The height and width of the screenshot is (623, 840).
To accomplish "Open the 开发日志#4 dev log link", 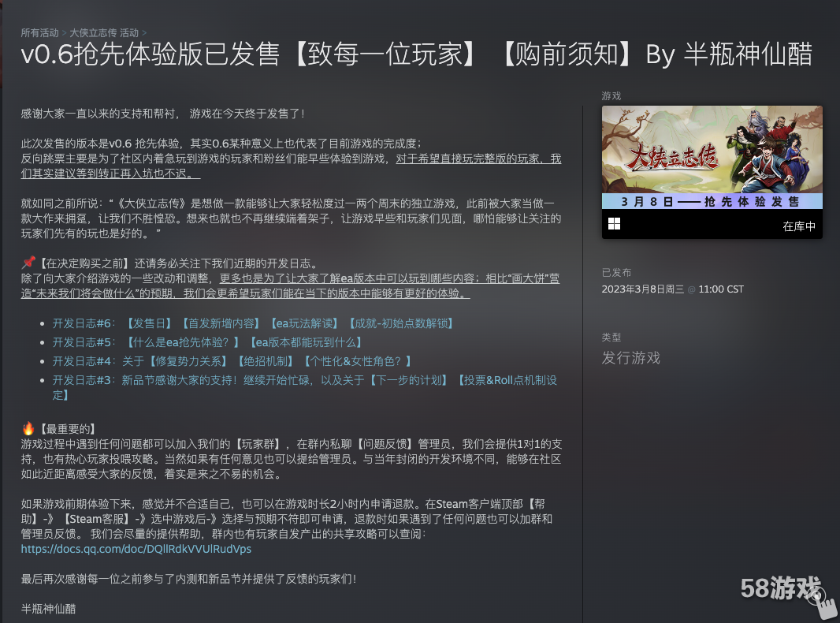I will (x=84, y=361).
